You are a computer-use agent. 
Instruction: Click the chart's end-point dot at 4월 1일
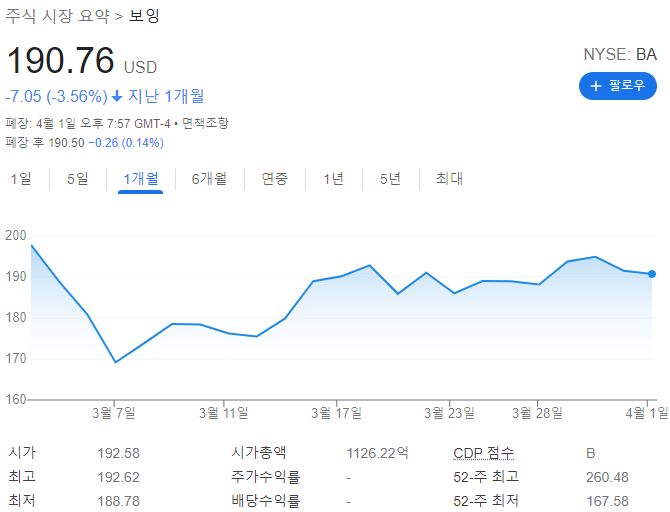[652, 274]
